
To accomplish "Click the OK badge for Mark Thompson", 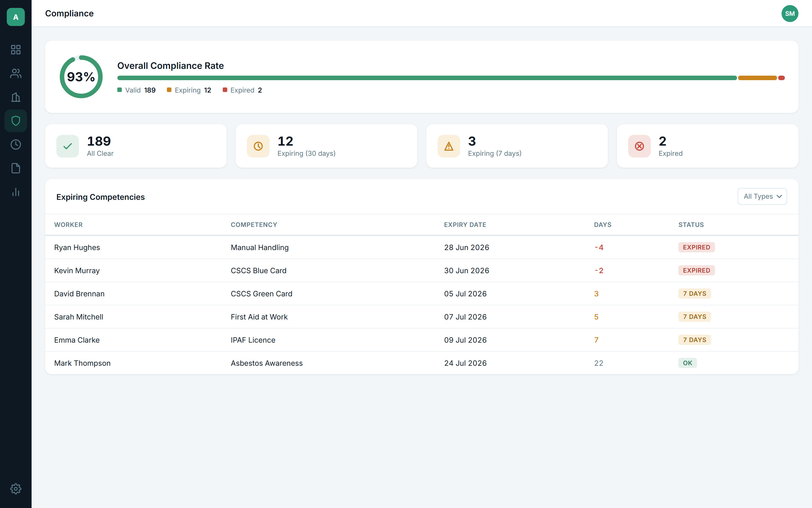I will click(x=687, y=363).
